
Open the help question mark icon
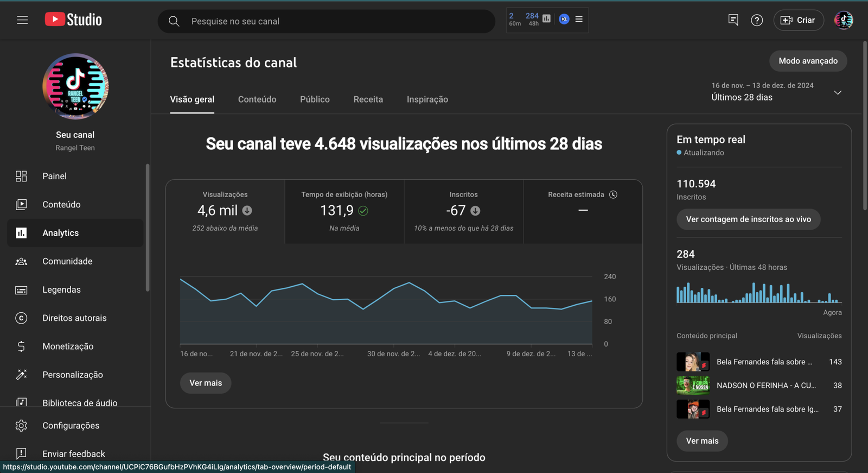756,20
